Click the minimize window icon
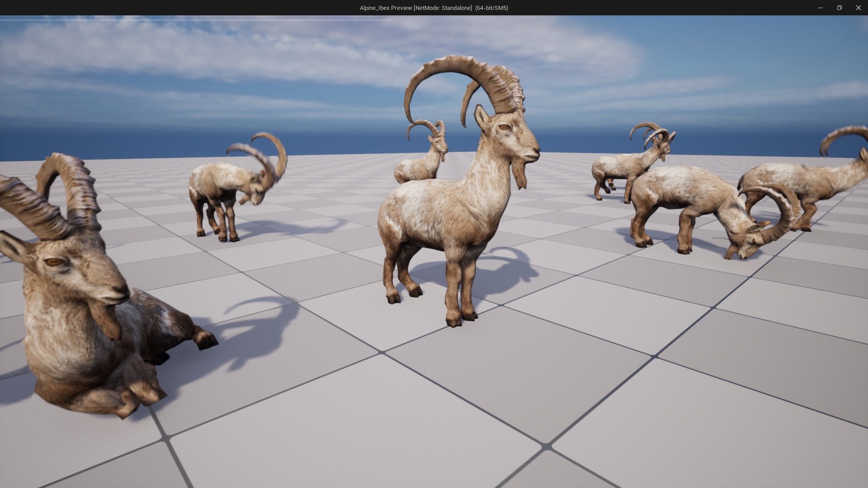Image resolution: width=868 pixels, height=488 pixels. coord(821,8)
